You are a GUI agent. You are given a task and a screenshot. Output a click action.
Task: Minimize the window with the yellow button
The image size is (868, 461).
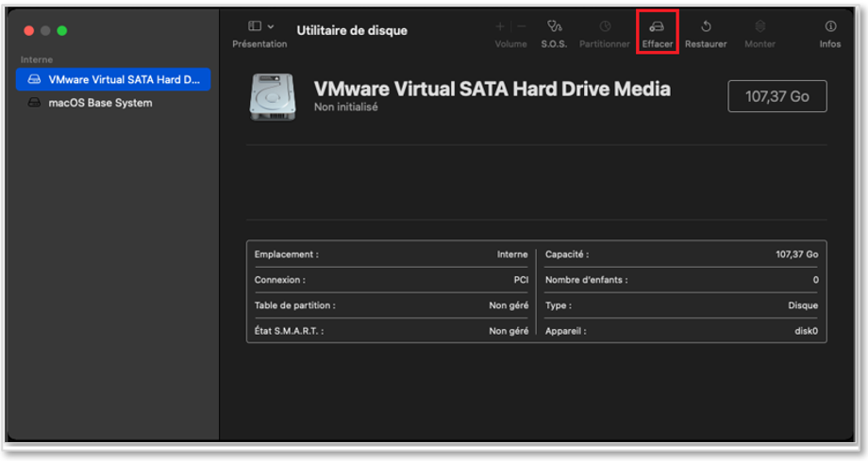click(x=45, y=31)
